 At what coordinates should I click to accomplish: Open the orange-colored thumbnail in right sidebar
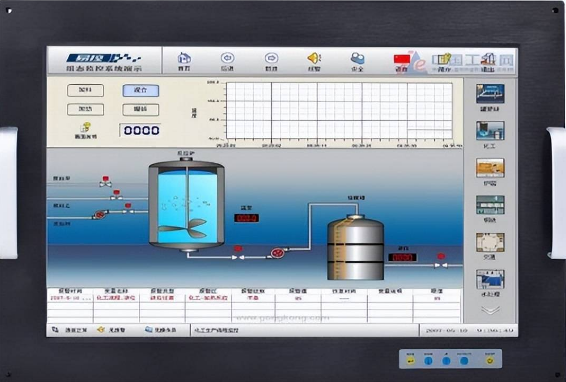(490, 168)
